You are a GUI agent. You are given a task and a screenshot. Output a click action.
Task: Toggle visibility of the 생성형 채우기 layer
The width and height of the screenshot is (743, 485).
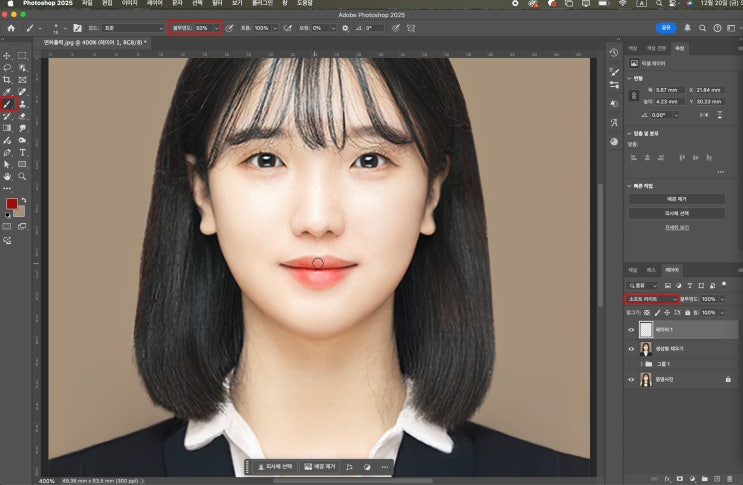tap(631, 349)
